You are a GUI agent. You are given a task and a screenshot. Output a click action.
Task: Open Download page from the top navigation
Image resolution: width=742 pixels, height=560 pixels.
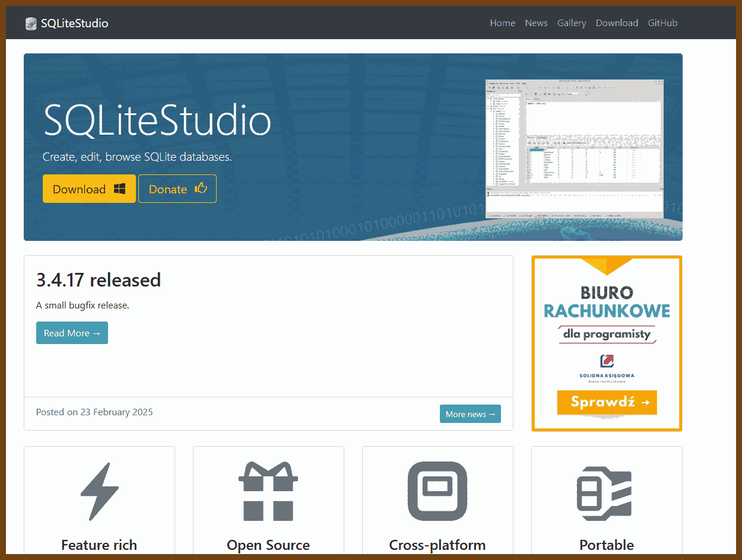pyautogui.click(x=617, y=23)
